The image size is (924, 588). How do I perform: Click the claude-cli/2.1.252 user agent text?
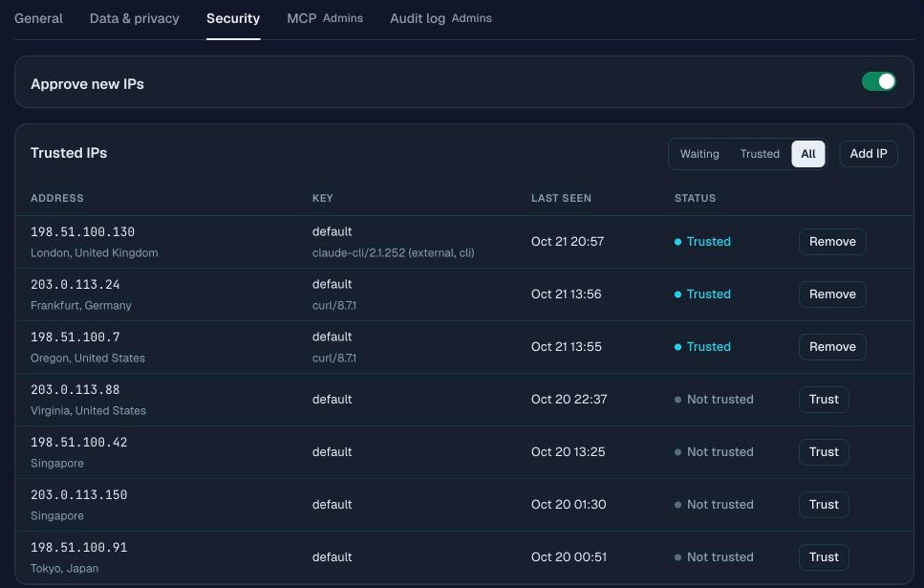click(x=393, y=253)
